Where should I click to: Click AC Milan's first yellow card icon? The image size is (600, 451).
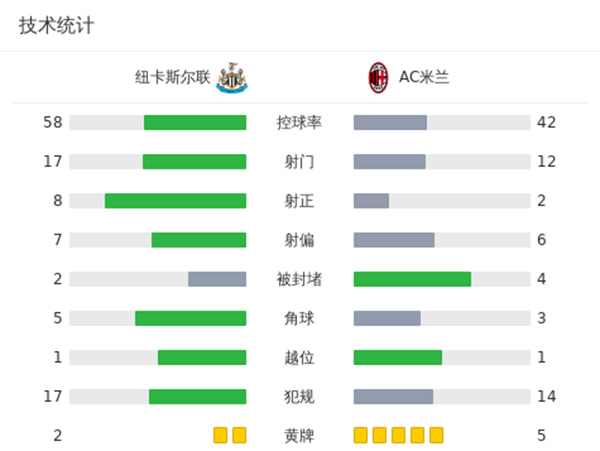[x=360, y=435]
